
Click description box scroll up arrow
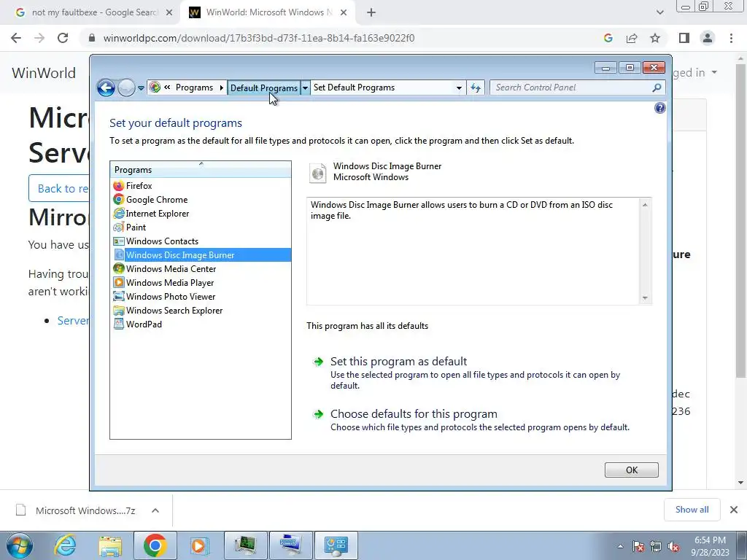(645, 205)
